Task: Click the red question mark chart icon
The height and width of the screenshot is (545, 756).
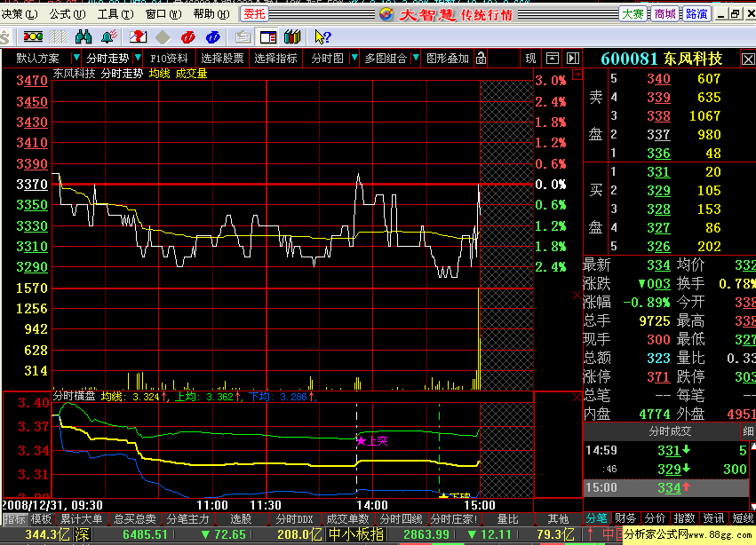Action: pyautogui.click(x=138, y=36)
